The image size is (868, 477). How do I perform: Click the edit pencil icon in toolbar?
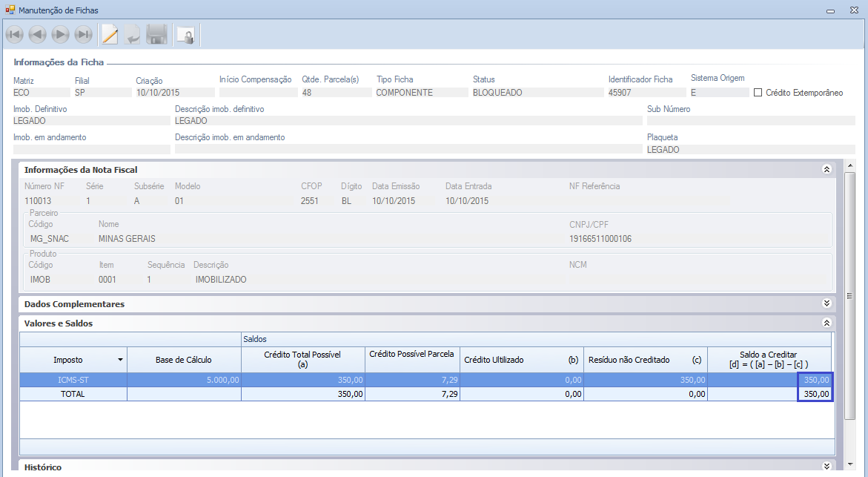[x=110, y=35]
